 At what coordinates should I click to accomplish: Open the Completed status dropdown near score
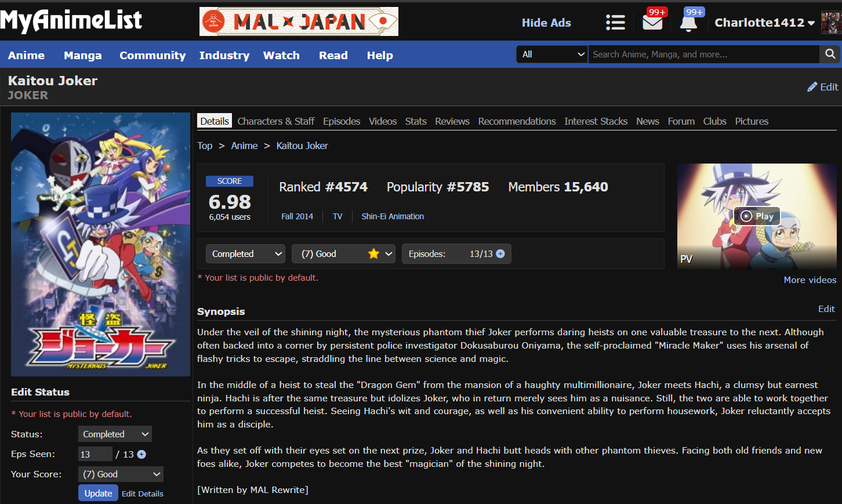click(x=246, y=254)
